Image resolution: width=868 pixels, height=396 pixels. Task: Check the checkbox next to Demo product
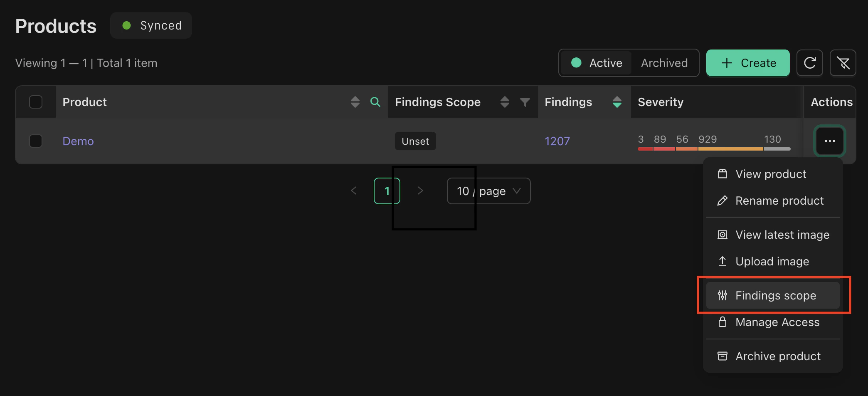[36, 141]
